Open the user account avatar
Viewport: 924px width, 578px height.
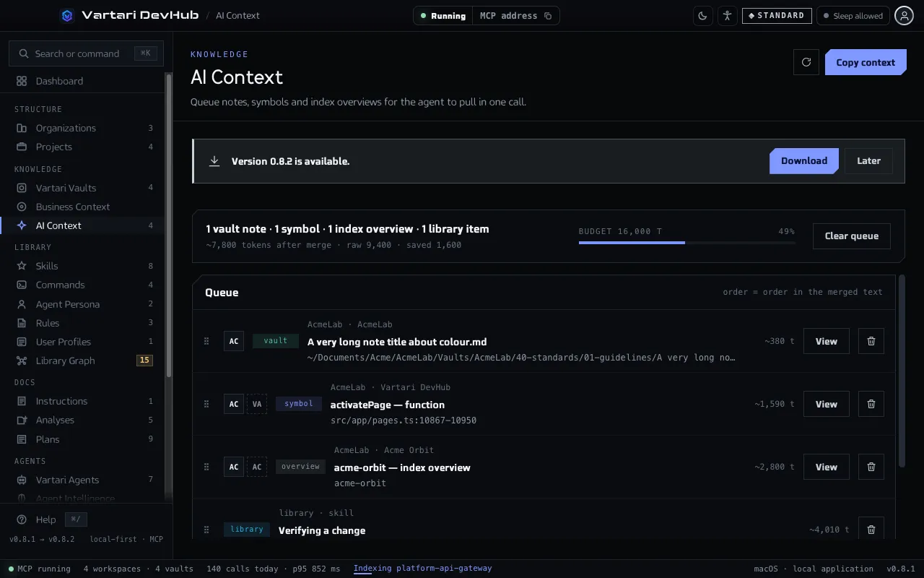(x=905, y=16)
